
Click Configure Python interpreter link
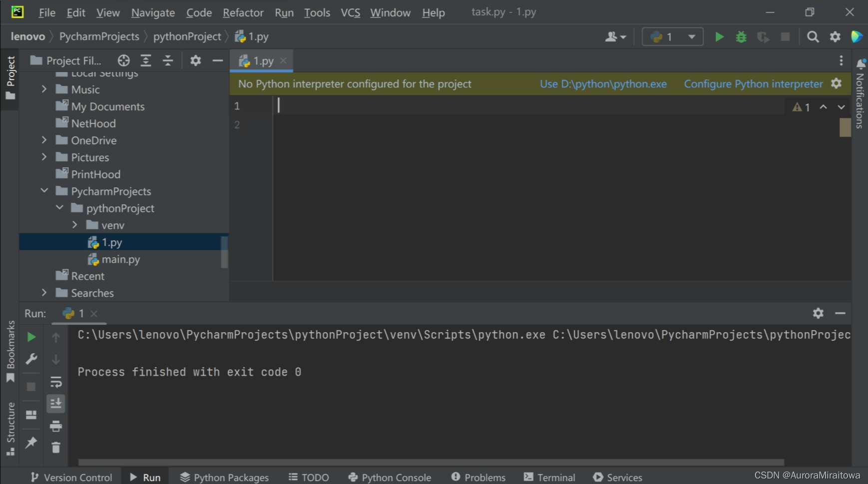pyautogui.click(x=754, y=84)
